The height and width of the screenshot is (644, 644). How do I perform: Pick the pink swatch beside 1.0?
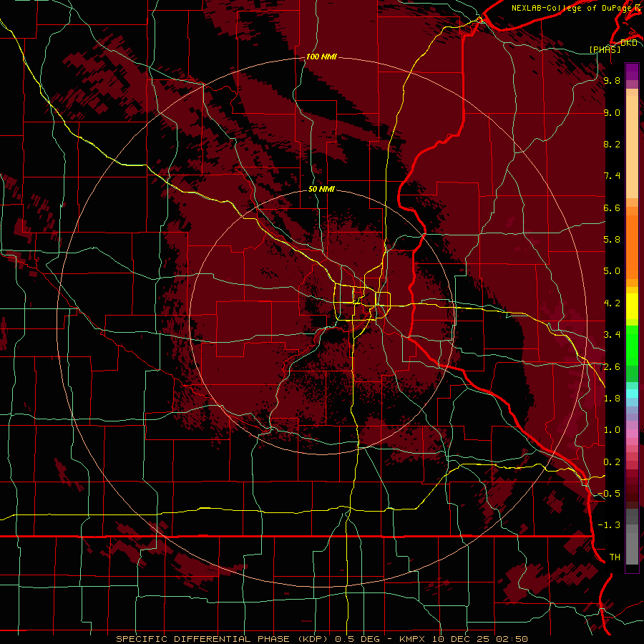coord(632,434)
